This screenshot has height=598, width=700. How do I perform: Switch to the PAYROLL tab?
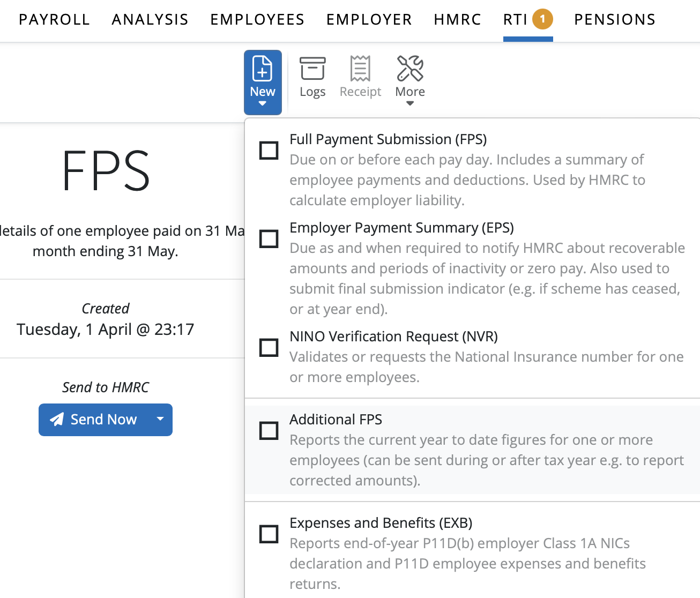pyautogui.click(x=54, y=20)
